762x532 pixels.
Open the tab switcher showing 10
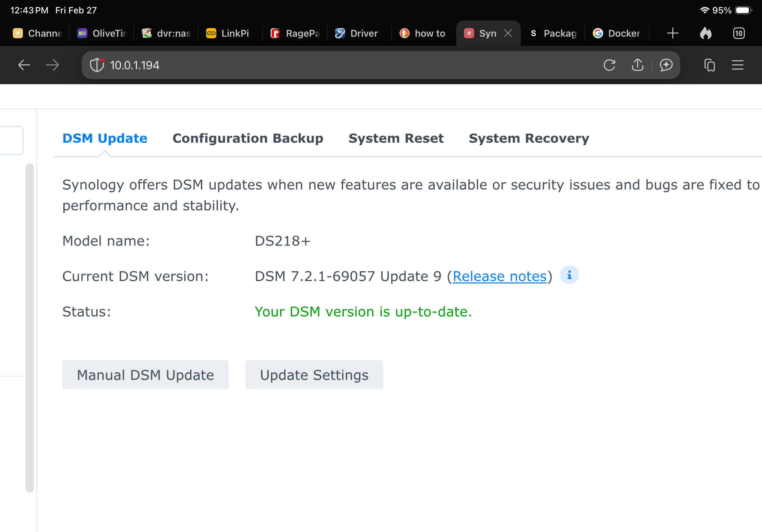(739, 33)
